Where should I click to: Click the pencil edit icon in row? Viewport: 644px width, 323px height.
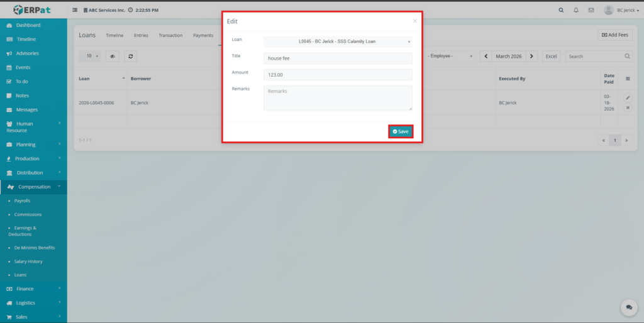pos(628,98)
